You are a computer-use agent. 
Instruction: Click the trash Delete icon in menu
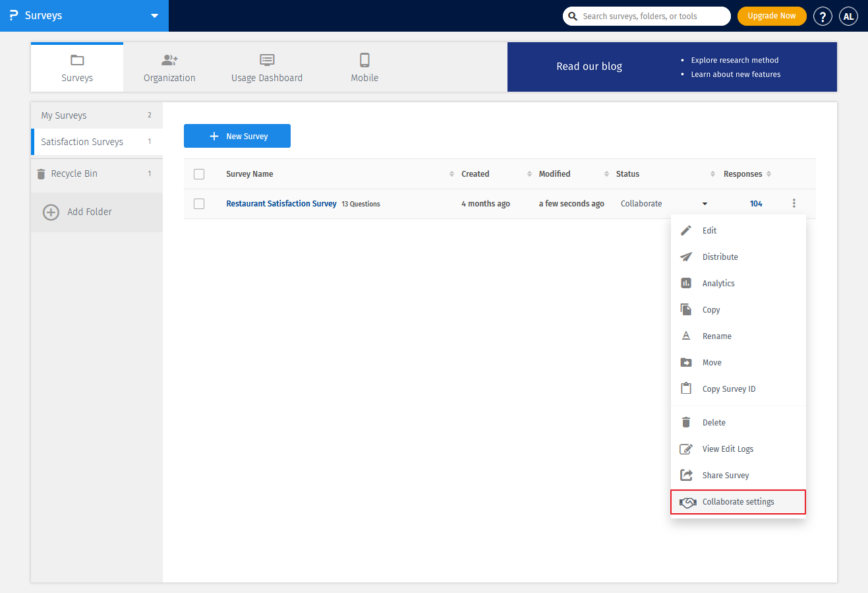coord(686,422)
